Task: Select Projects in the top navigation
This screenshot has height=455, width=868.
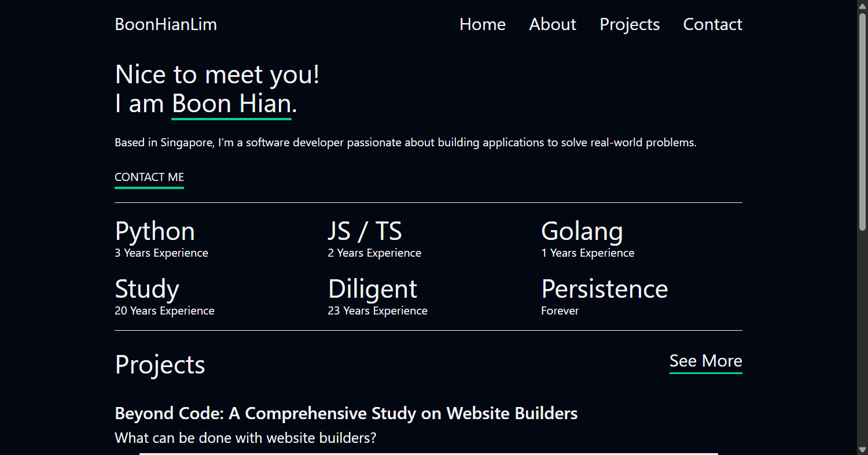Action: 629,24
